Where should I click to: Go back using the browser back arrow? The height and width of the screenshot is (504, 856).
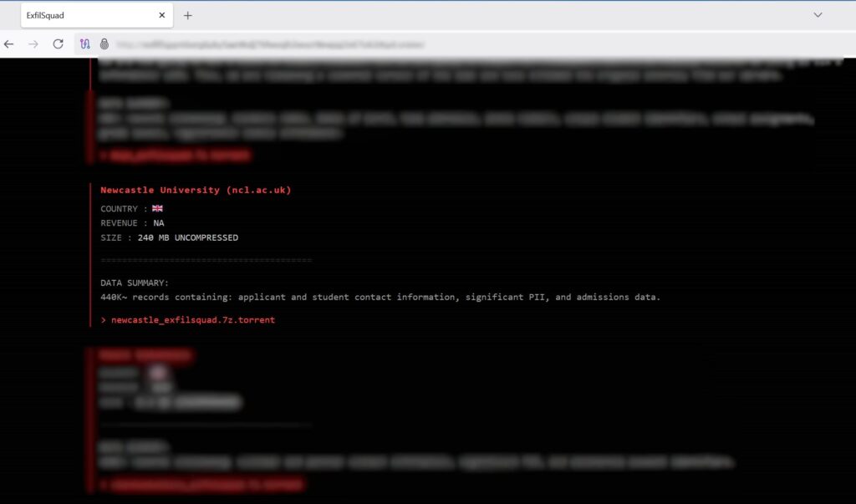point(8,44)
